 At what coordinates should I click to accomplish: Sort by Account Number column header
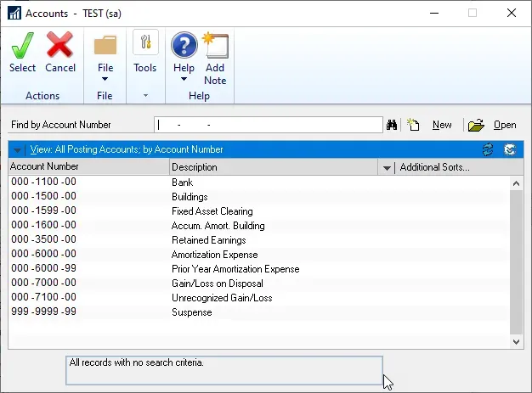[x=88, y=166]
